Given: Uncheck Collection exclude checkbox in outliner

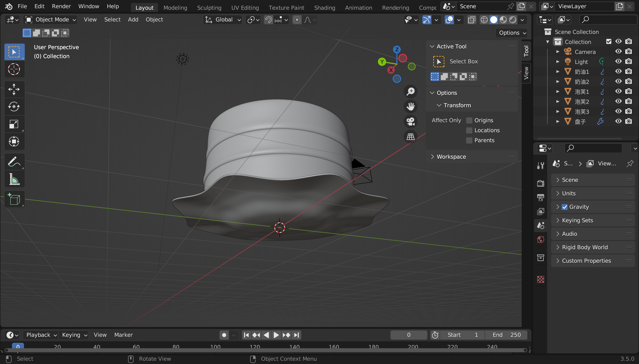Looking at the screenshot, I should tap(609, 41).
